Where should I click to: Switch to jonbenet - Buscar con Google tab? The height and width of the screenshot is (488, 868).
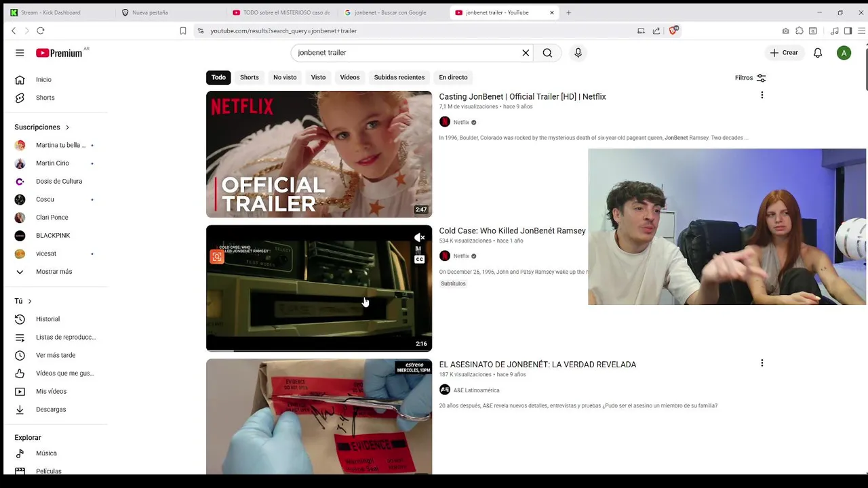[x=391, y=12]
